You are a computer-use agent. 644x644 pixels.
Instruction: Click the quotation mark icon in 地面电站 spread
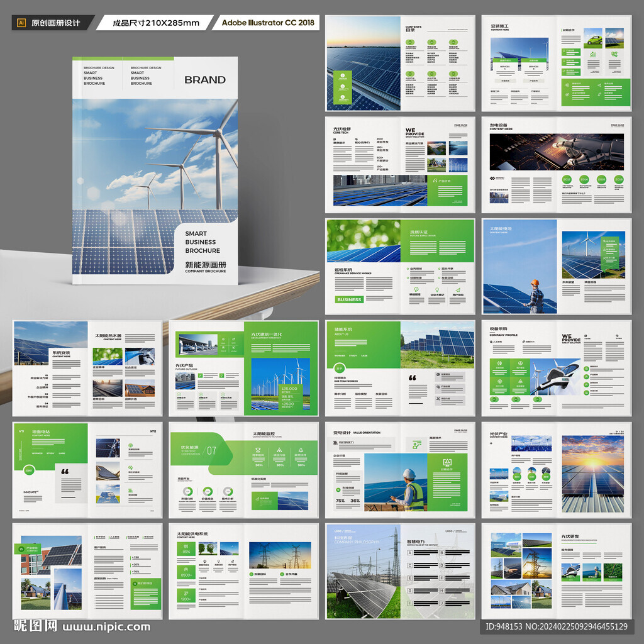pyautogui.click(x=65, y=472)
